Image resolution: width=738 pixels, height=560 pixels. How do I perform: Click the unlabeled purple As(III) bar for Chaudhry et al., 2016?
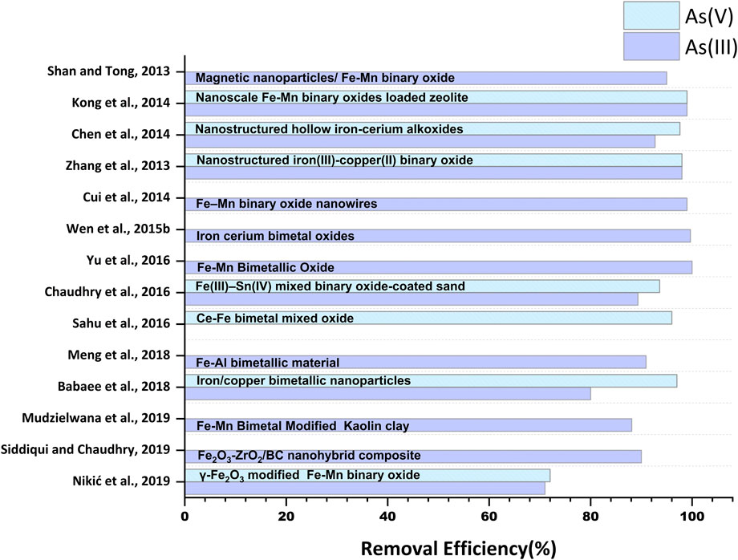point(412,298)
